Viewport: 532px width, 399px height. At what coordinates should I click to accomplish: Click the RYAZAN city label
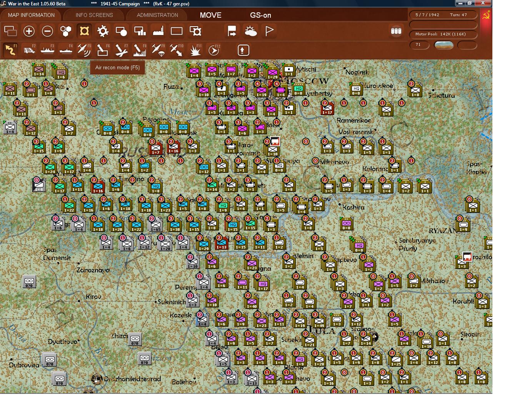click(x=443, y=230)
